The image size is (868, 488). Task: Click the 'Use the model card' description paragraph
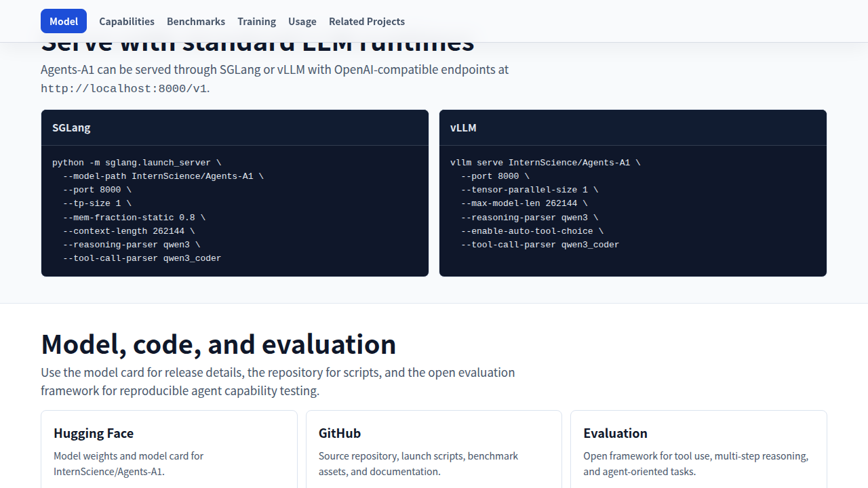coord(278,382)
